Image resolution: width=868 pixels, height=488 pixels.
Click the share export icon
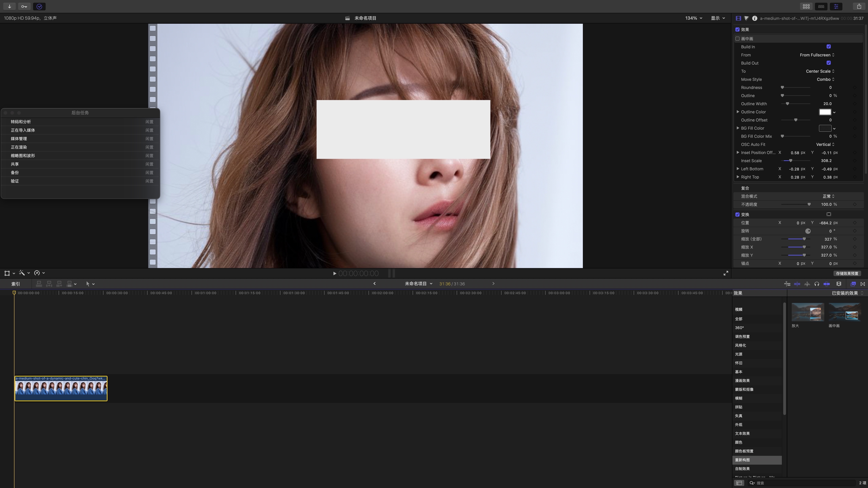pyautogui.click(x=859, y=6)
